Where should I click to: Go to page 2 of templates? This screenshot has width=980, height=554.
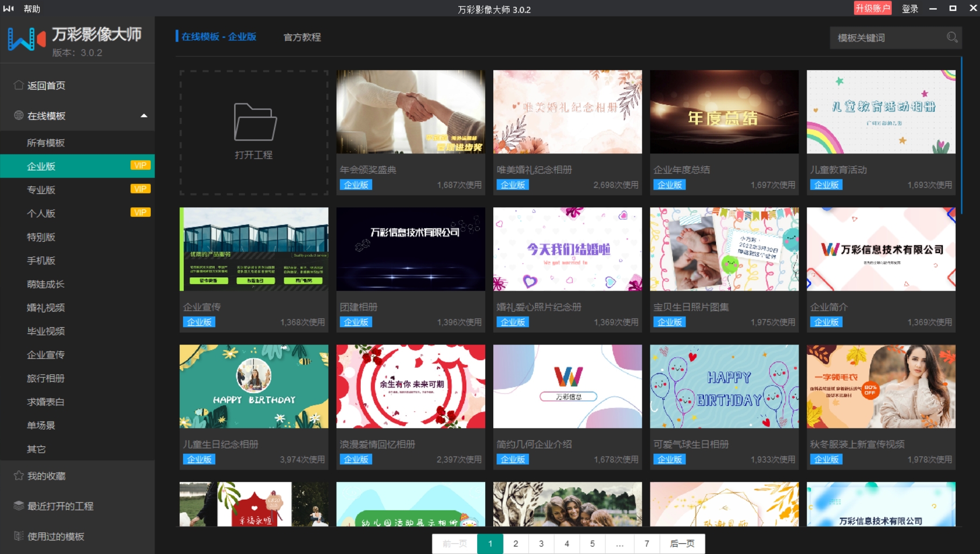(x=515, y=543)
